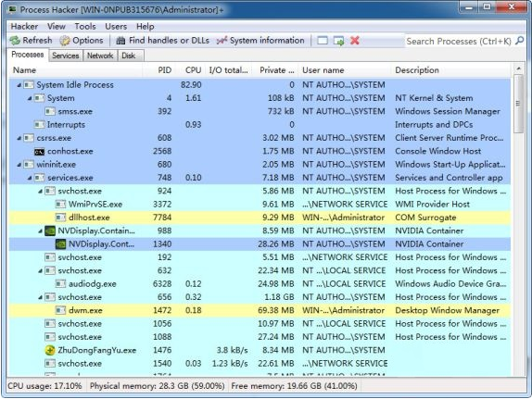Sort by I/O total column header
This screenshot has height=399, width=532.
coord(228,70)
